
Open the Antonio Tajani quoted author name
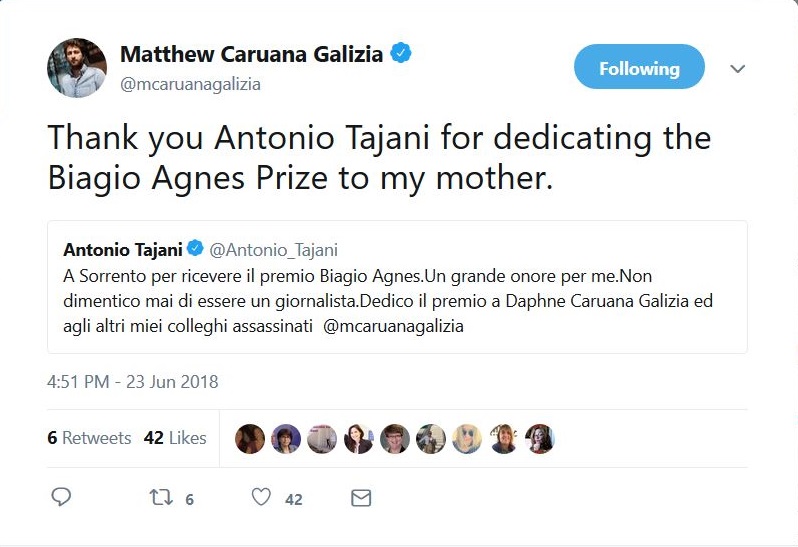pyautogui.click(x=123, y=249)
